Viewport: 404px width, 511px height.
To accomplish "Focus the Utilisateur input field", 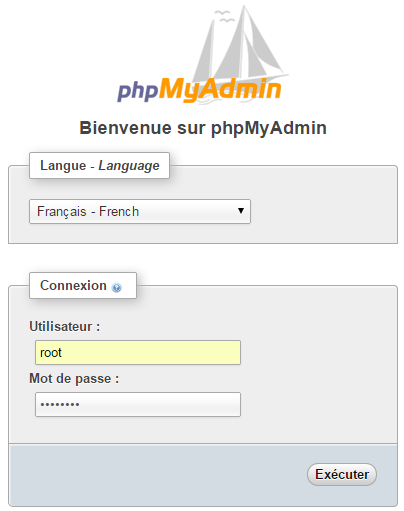I will [x=138, y=352].
